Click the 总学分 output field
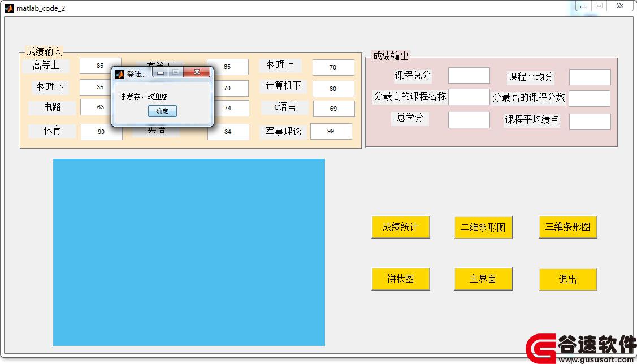637x364 pixels. coord(469,120)
